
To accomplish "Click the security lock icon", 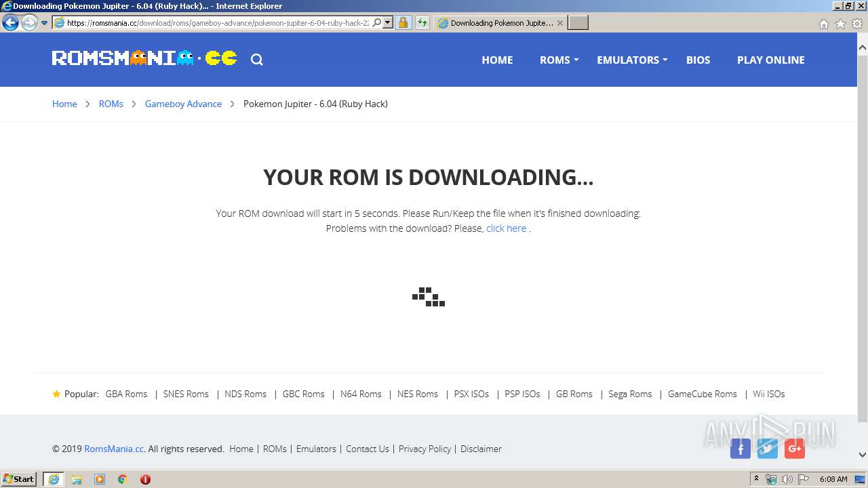I will pos(403,23).
